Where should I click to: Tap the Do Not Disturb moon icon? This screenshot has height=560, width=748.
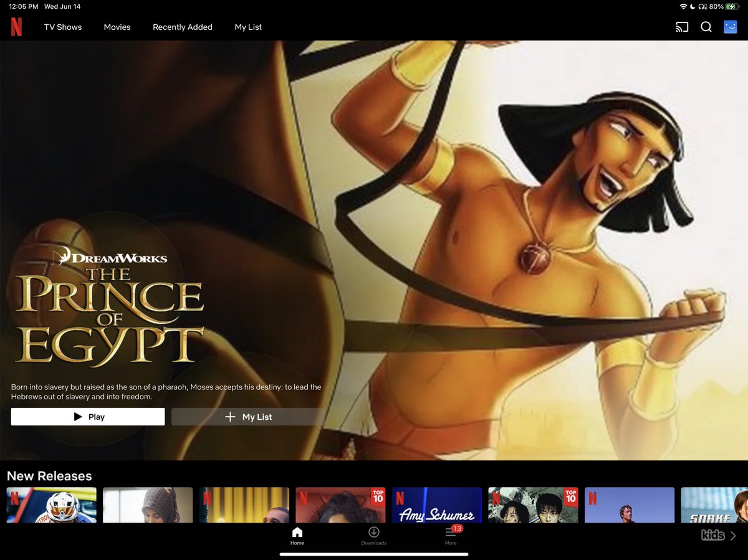click(x=693, y=6)
